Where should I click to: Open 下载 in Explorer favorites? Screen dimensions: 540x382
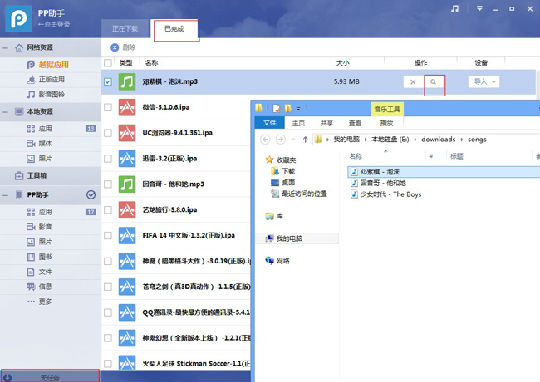[288, 171]
